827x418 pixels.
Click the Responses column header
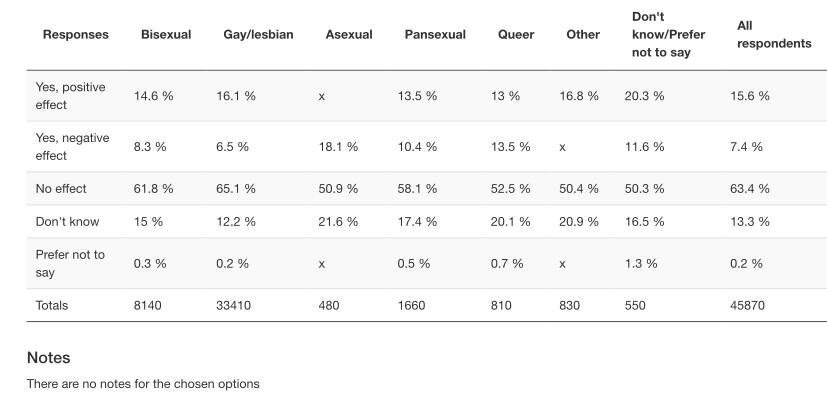tap(76, 35)
